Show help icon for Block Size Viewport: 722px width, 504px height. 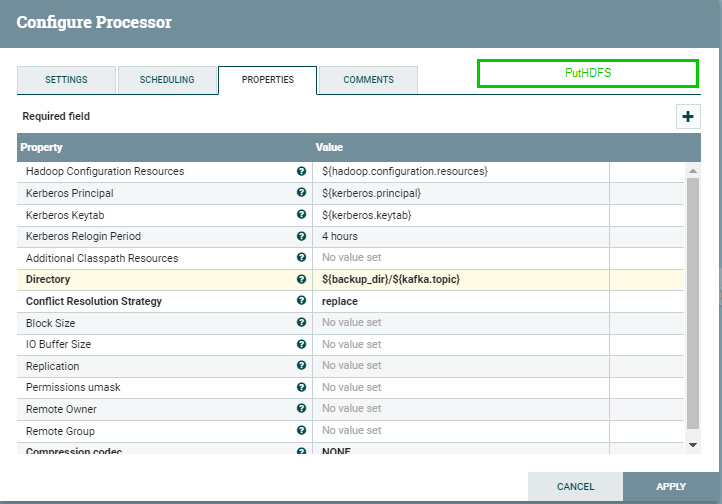[x=301, y=322]
